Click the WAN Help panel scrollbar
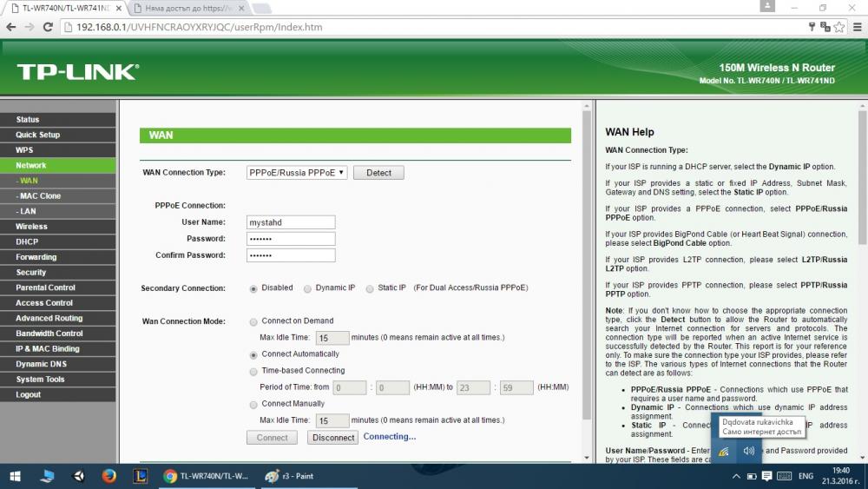 (863, 177)
